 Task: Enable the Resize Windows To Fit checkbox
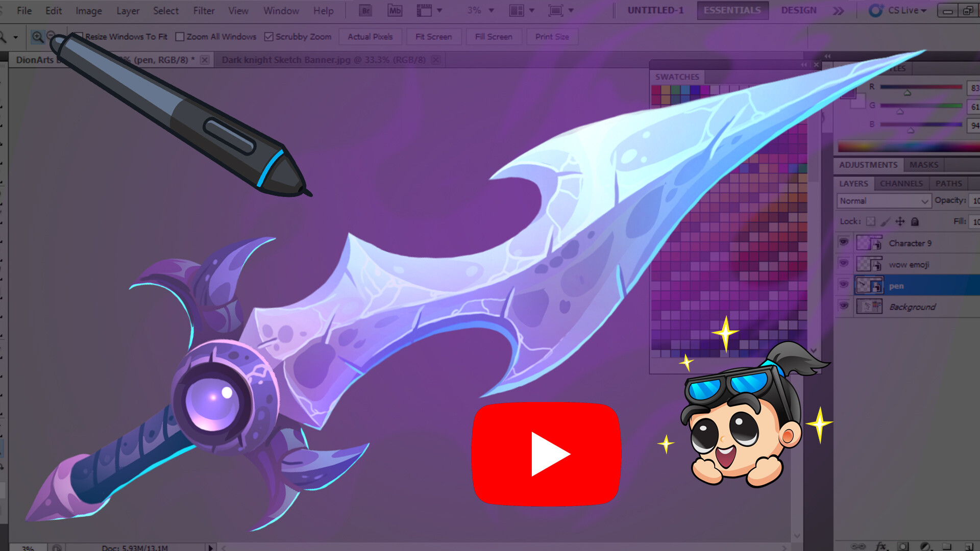pyautogui.click(x=79, y=36)
